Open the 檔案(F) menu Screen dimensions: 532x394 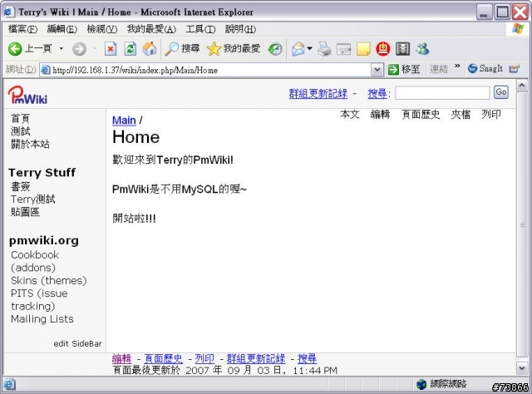coord(22,30)
